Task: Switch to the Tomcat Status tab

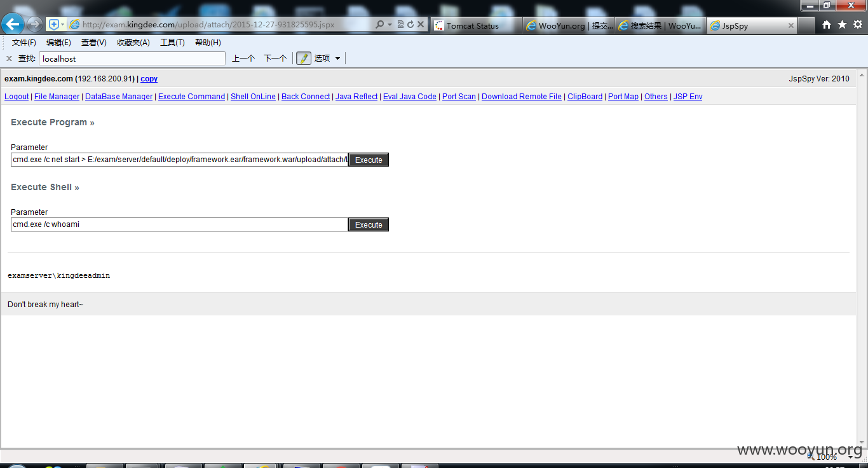Action: (477, 25)
